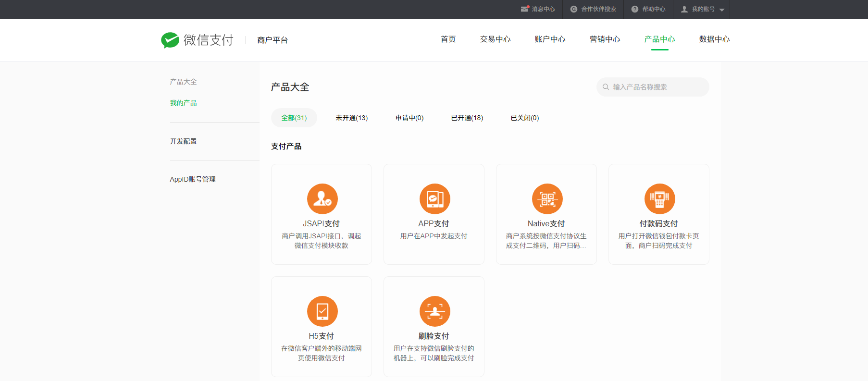This screenshot has width=868, height=381.
Task: Open 开发配置 in left sidebar
Action: (183, 141)
